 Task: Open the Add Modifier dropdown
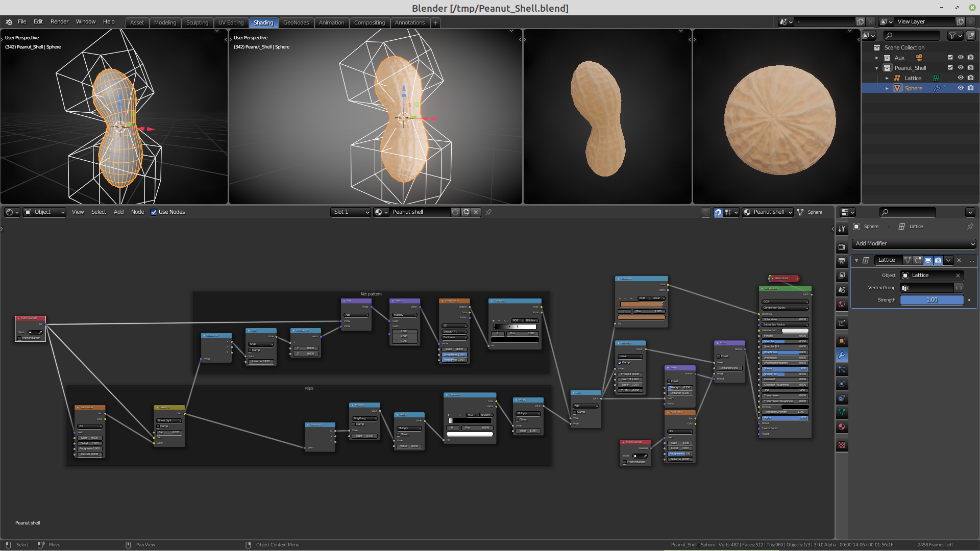click(913, 244)
